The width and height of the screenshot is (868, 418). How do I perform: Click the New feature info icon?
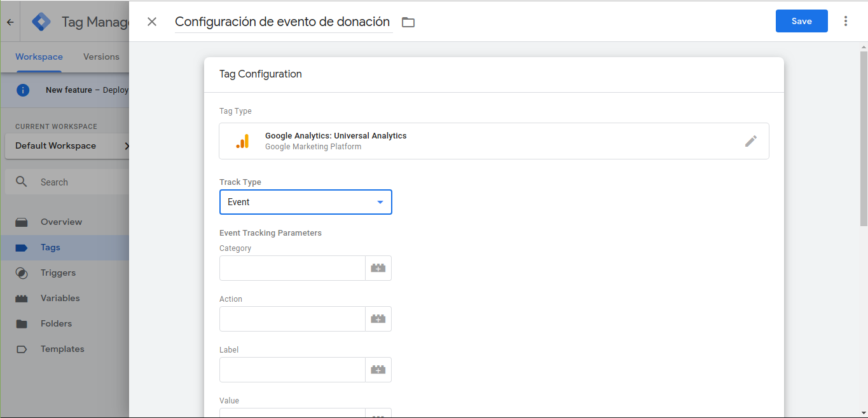23,90
